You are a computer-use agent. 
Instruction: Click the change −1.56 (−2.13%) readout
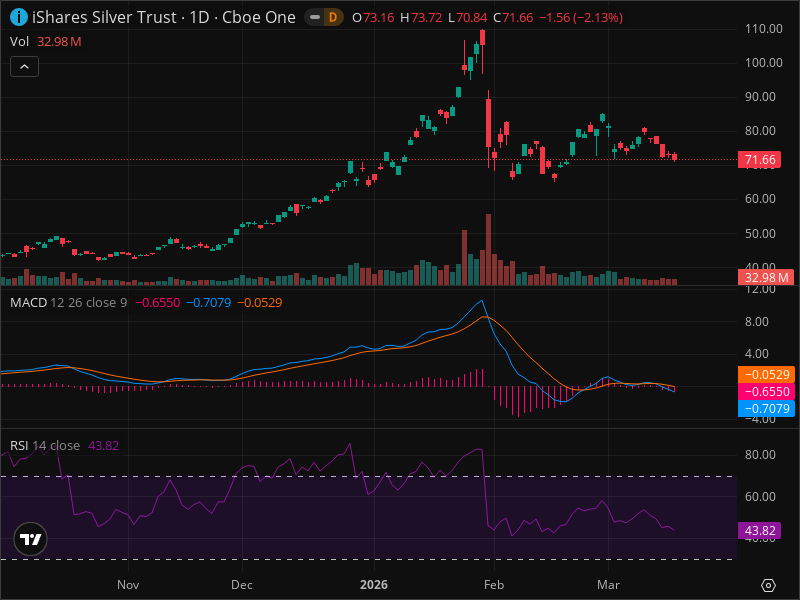click(x=581, y=18)
